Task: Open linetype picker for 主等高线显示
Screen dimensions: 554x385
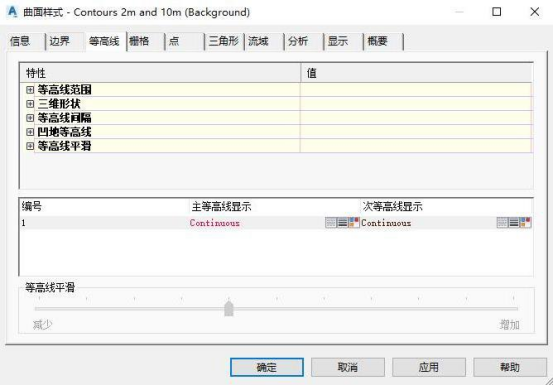Action: click(x=331, y=223)
